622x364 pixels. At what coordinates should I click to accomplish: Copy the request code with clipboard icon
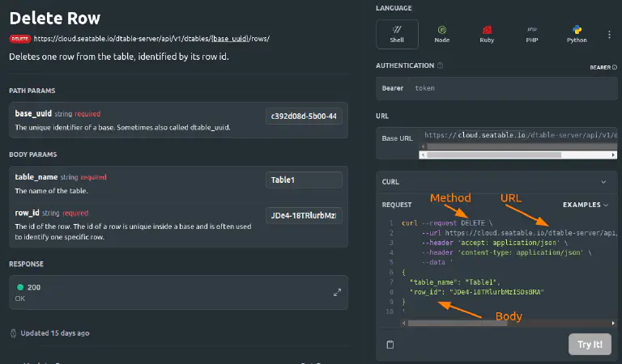pyautogui.click(x=390, y=345)
